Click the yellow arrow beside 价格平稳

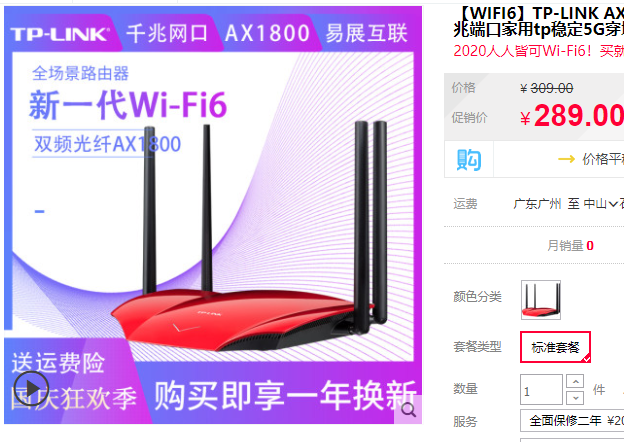tap(566, 160)
